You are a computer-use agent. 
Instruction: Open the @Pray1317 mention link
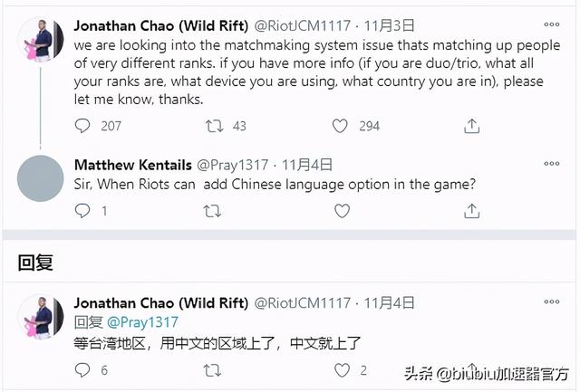coord(143,322)
